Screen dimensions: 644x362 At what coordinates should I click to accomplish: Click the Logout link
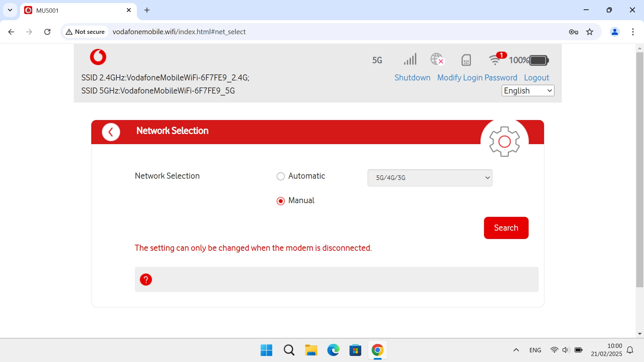(x=536, y=77)
